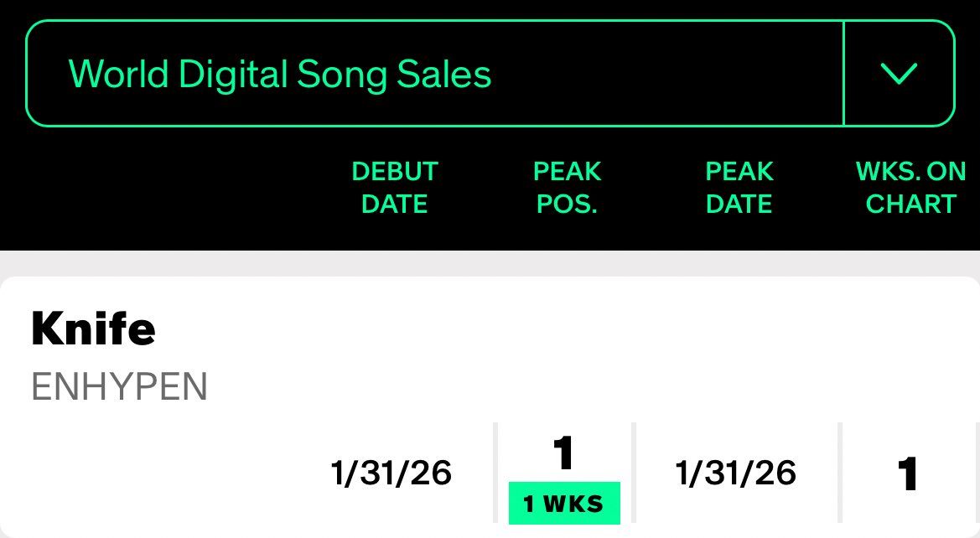Click gray strip above the Knife card
The width and height of the screenshot is (980, 538).
click(490, 263)
